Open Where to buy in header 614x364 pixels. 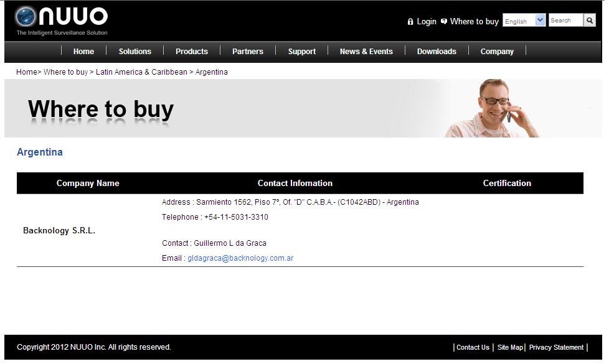[475, 22]
